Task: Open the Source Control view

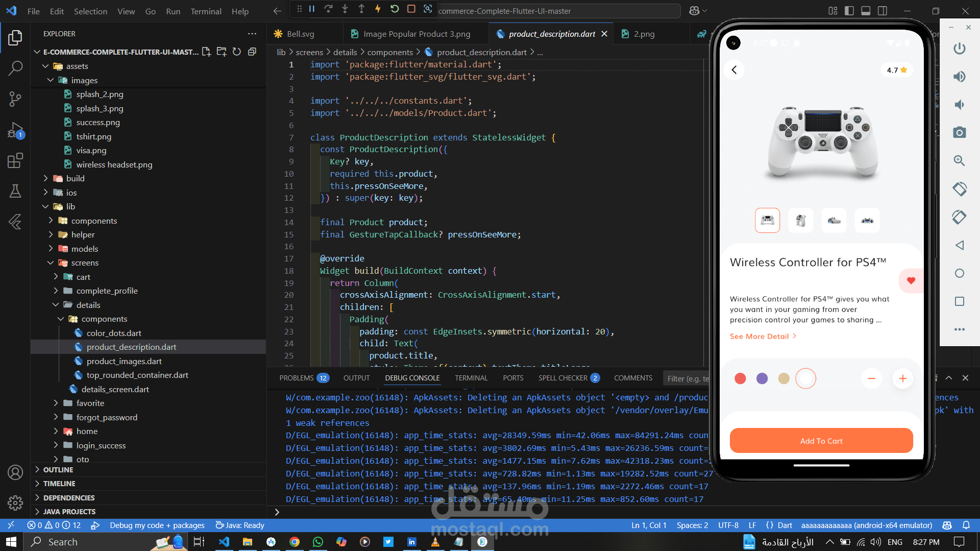Action: tap(15, 99)
